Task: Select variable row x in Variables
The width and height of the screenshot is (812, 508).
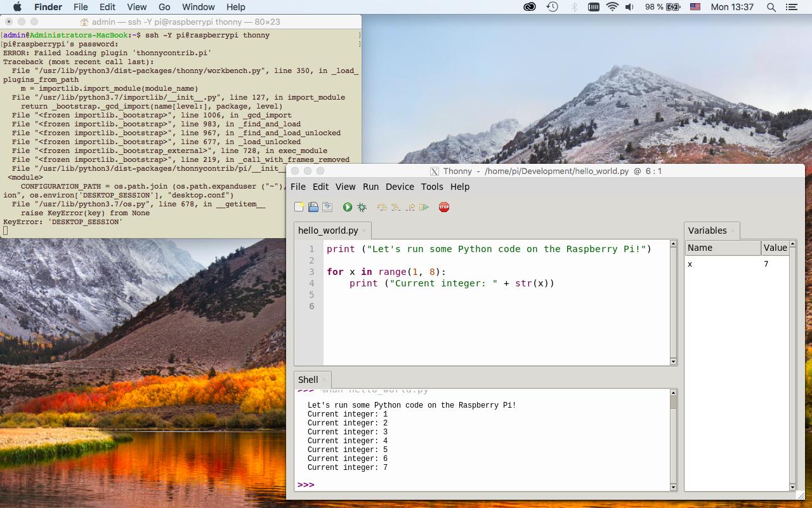Action: tap(737, 264)
